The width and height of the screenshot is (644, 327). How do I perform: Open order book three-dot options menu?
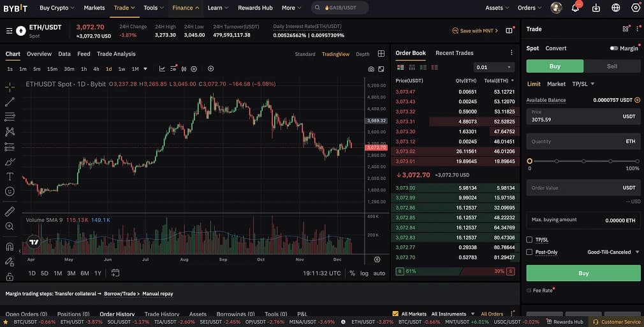tap(511, 52)
